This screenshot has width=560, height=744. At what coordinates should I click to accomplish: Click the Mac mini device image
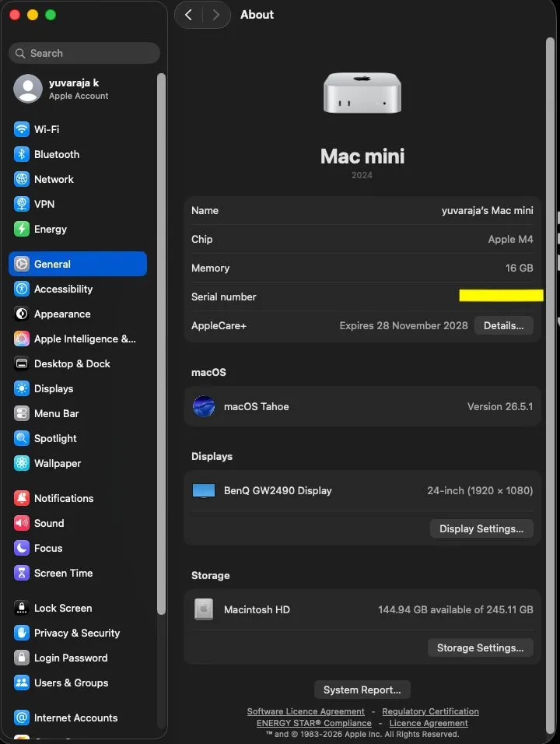(362, 93)
